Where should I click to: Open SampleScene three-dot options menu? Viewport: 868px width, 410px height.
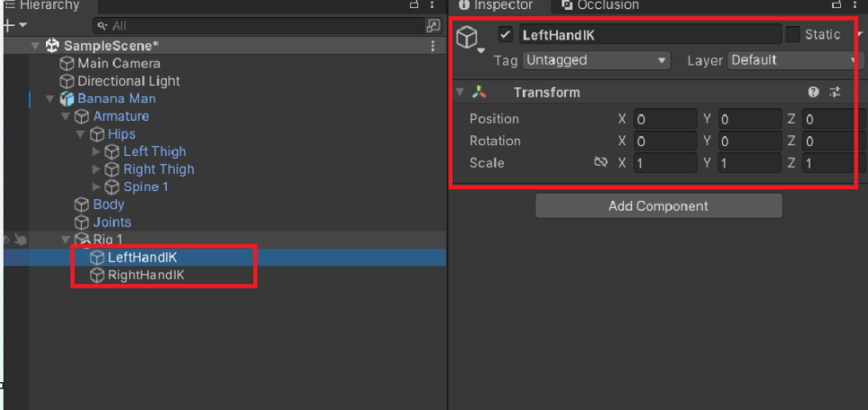[433, 46]
